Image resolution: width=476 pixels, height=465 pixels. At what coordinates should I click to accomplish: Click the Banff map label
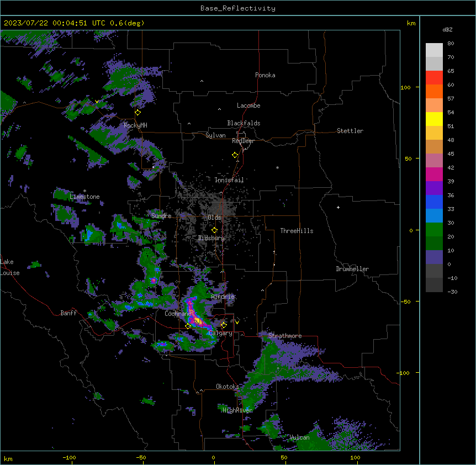[68, 313]
